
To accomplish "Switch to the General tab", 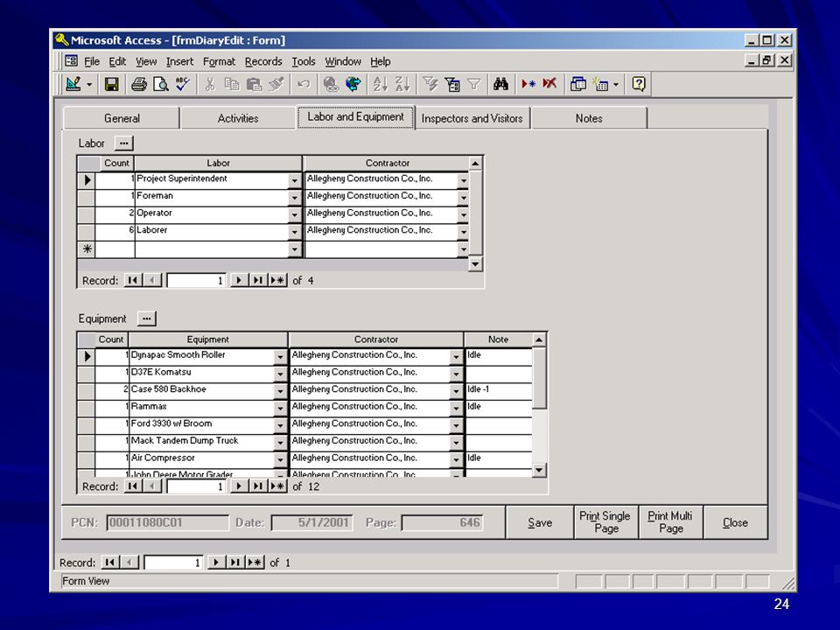I will click(x=122, y=118).
